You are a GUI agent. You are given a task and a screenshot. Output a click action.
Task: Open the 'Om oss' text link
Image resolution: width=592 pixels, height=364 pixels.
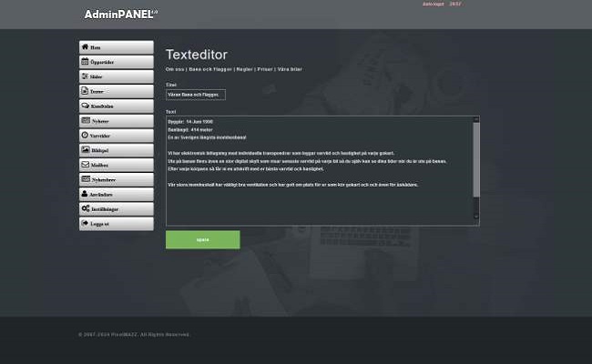point(172,69)
